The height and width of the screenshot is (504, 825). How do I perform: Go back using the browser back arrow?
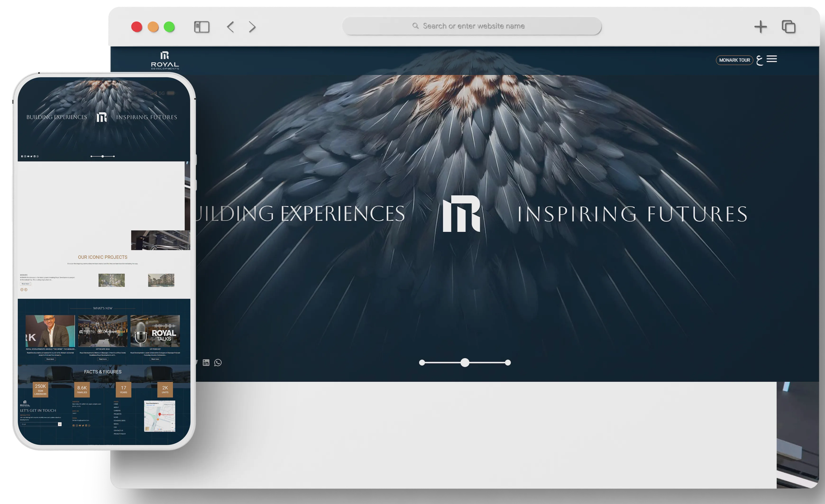coord(230,27)
